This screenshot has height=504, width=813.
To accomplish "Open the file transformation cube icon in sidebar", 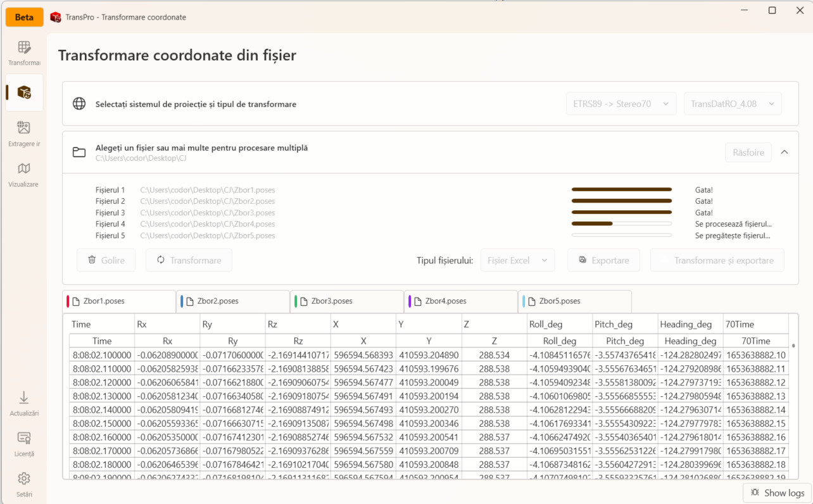I will coord(23,92).
